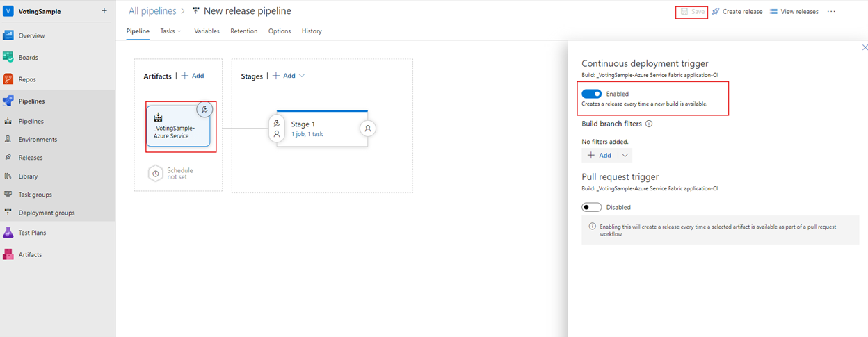
Task: Click the Task groups icon
Action: (8, 195)
